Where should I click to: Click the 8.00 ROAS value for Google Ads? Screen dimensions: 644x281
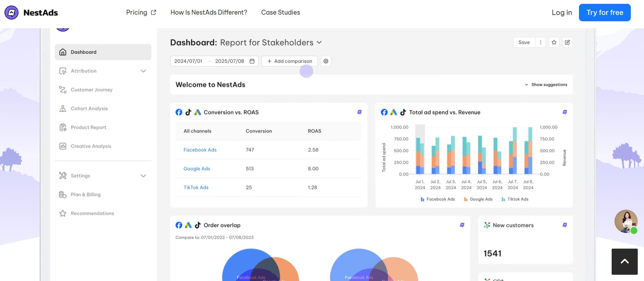(x=313, y=169)
